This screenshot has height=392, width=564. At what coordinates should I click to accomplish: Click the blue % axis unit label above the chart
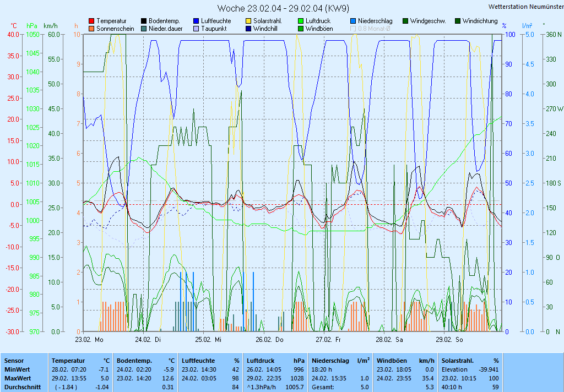505,26
